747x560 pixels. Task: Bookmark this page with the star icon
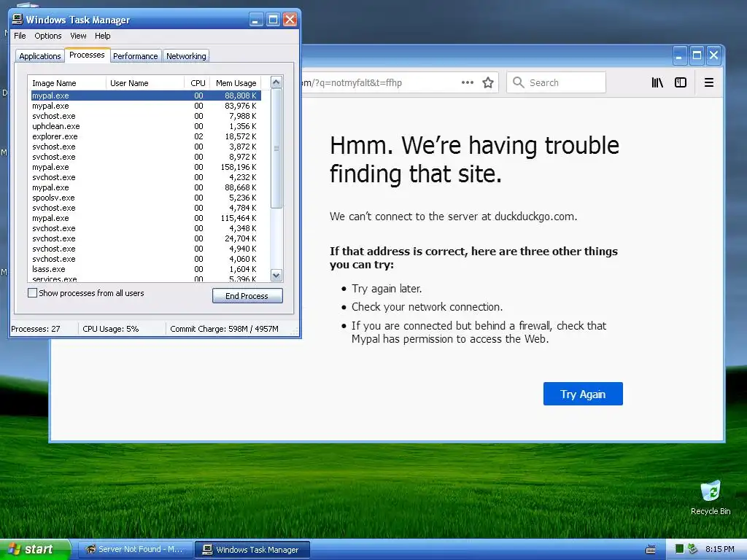(488, 83)
